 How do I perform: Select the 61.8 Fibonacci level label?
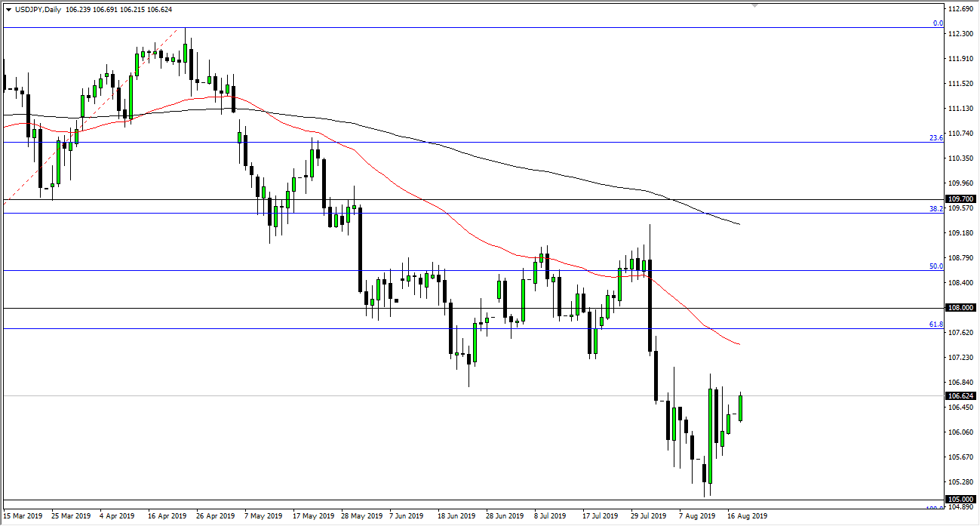click(936, 325)
